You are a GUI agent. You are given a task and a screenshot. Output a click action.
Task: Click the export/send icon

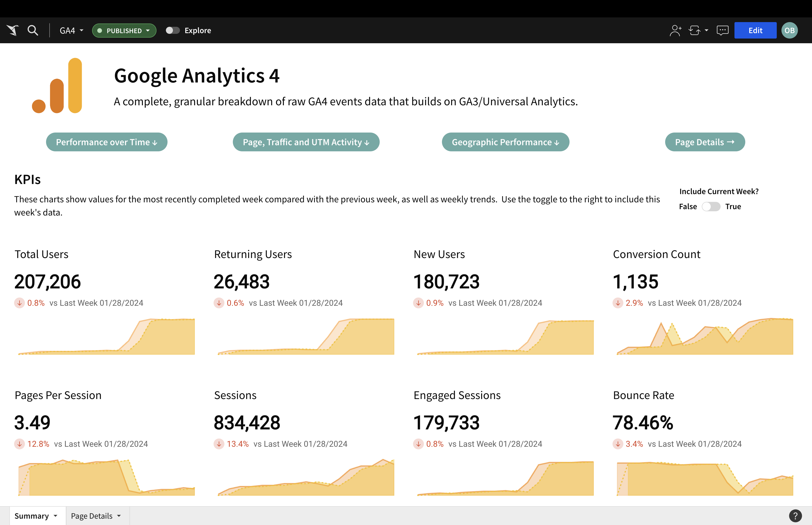[695, 30]
